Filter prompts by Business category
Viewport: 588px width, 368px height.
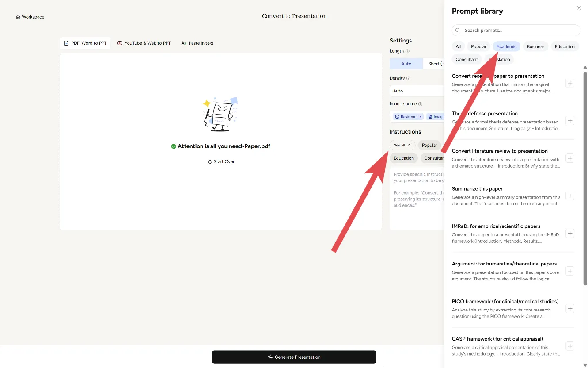tap(535, 46)
